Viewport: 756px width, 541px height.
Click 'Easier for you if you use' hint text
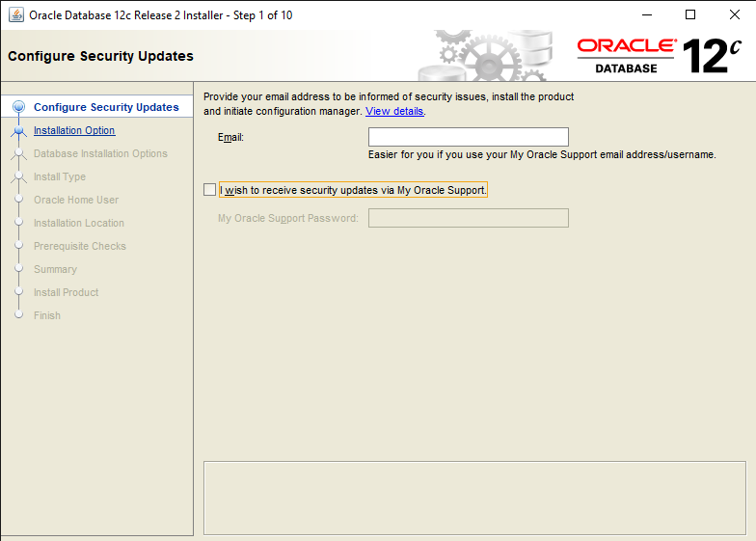tap(542, 154)
